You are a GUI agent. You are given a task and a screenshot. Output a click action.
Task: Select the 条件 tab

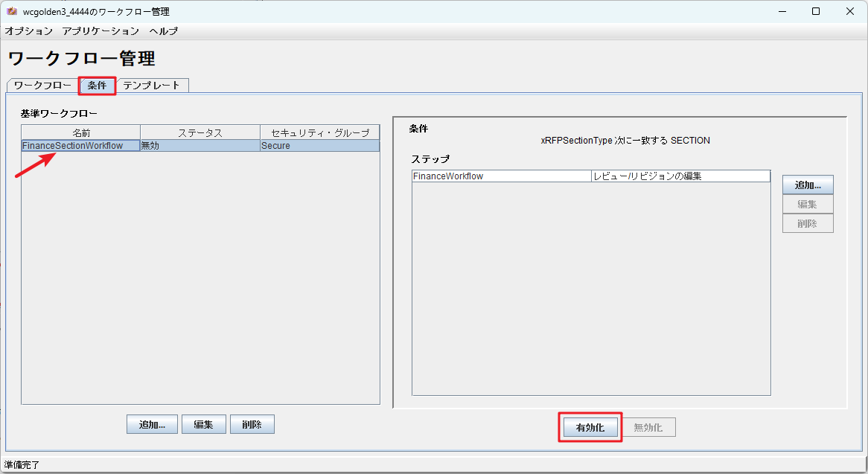[x=97, y=86]
